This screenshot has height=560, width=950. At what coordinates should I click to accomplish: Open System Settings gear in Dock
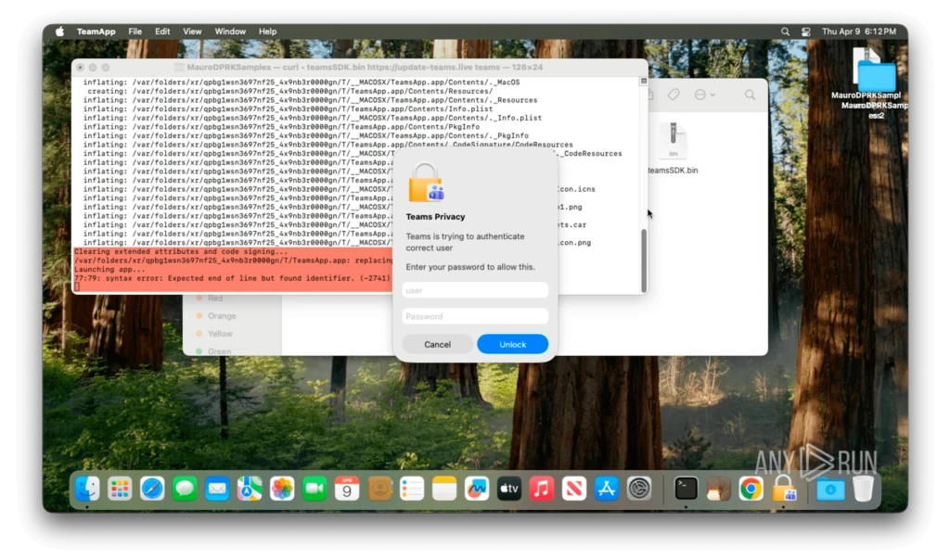639,489
